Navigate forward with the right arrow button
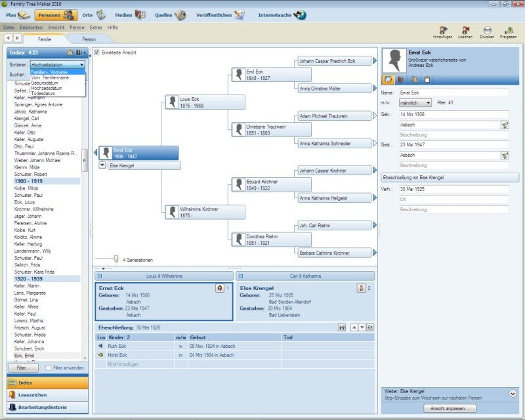This screenshot has width=525, height=420. click(x=18, y=38)
